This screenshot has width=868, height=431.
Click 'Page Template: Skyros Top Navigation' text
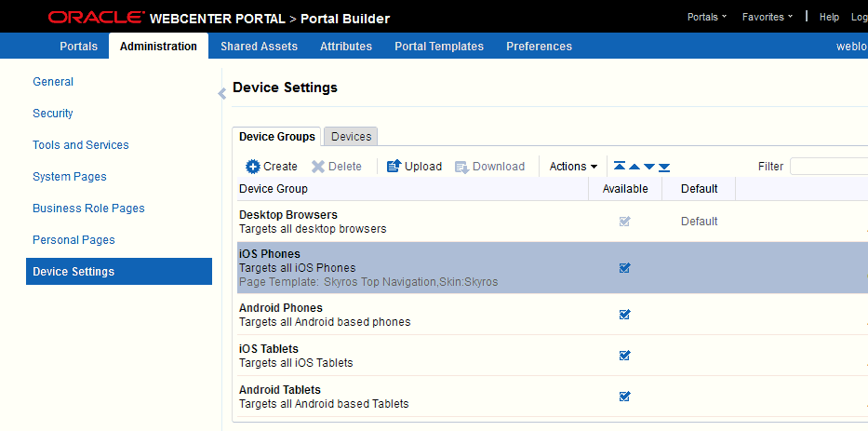coord(338,282)
